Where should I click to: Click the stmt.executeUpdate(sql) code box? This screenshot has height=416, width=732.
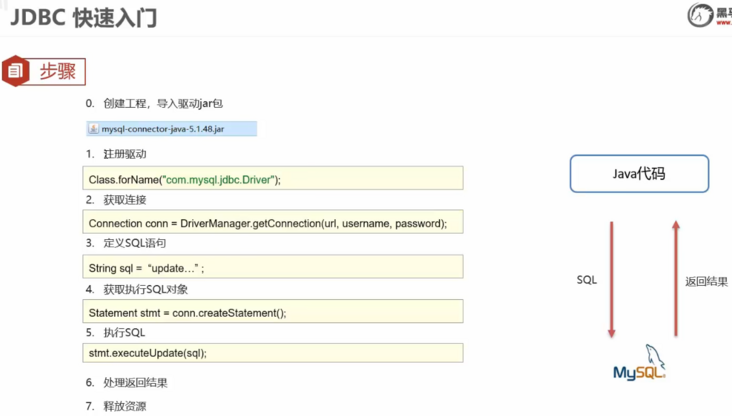coord(274,352)
